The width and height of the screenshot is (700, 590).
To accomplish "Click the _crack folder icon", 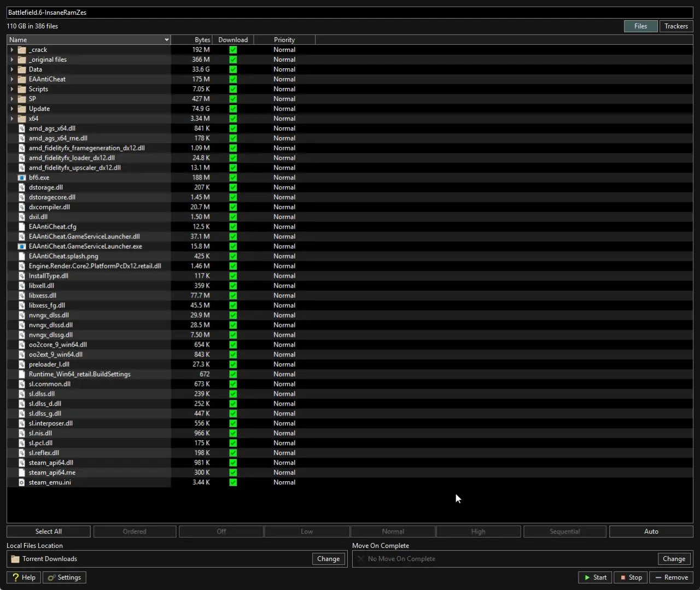I will [x=22, y=50].
